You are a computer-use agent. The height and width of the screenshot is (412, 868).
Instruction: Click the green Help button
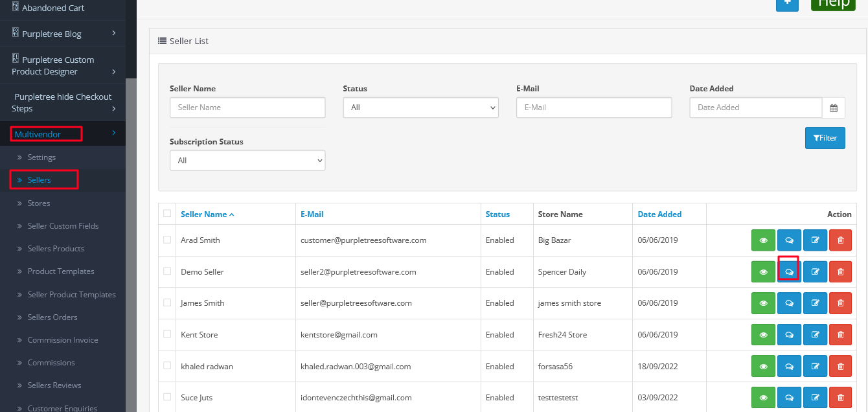[833, 4]
